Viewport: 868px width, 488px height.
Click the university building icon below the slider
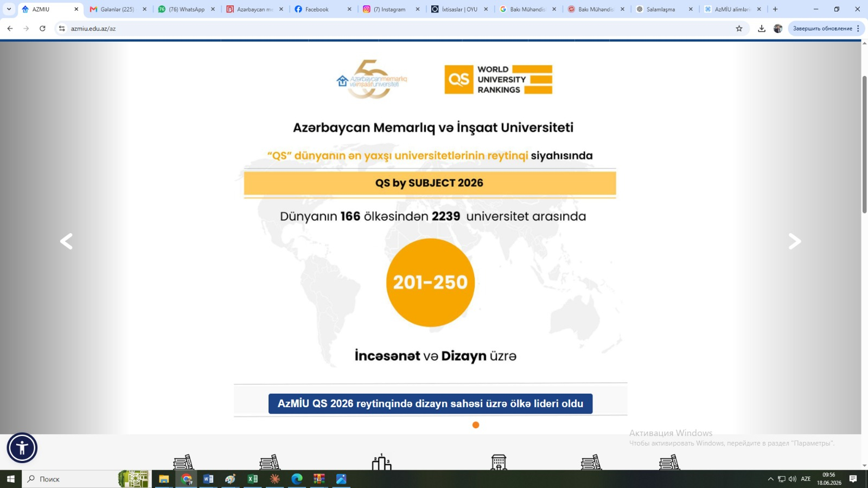[x=499, y=462]
